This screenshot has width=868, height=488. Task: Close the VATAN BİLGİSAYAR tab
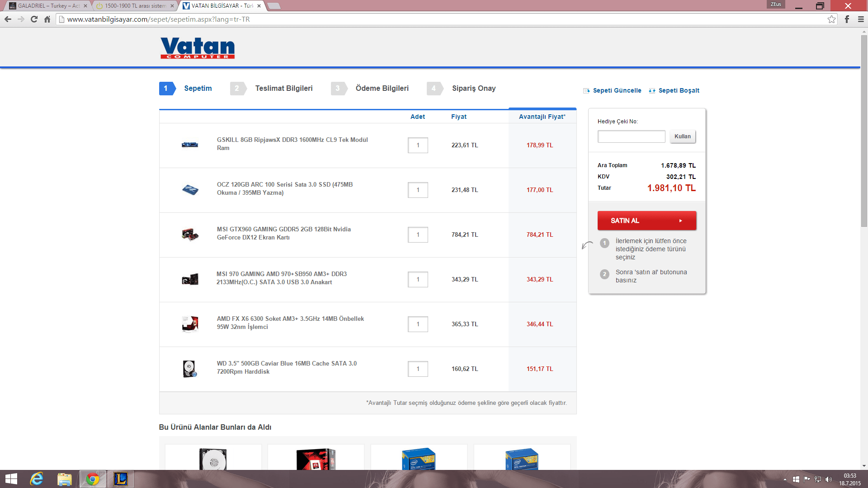point(259,6)
